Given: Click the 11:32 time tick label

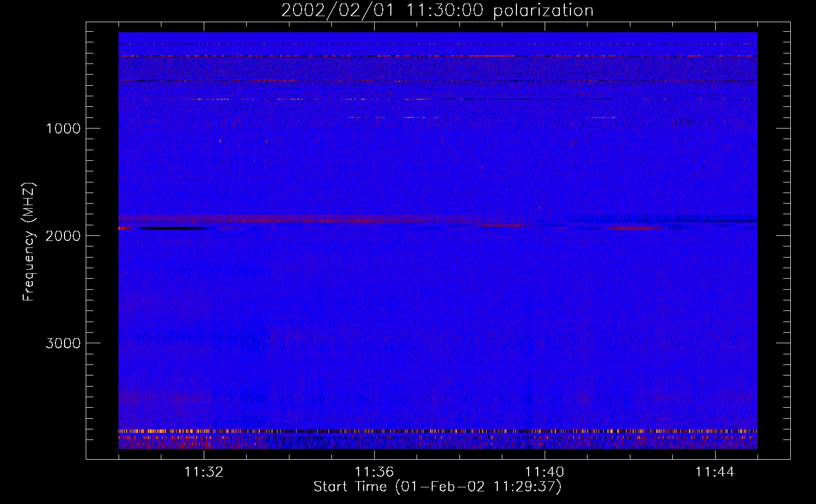Looking at the screenshot, I should 204,472.
